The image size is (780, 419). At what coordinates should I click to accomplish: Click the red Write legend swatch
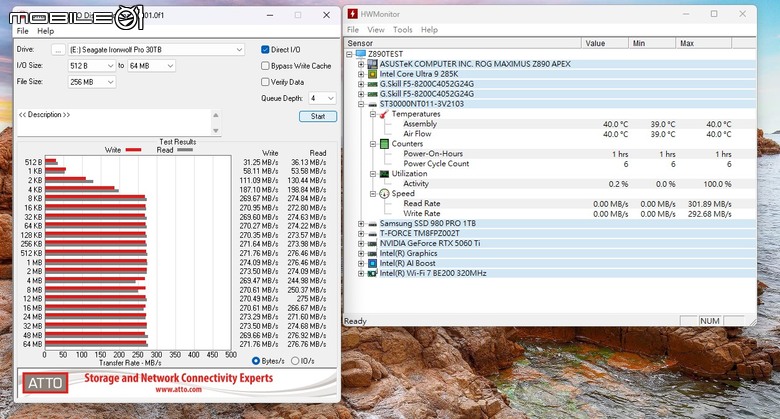(x=133, y=150)
